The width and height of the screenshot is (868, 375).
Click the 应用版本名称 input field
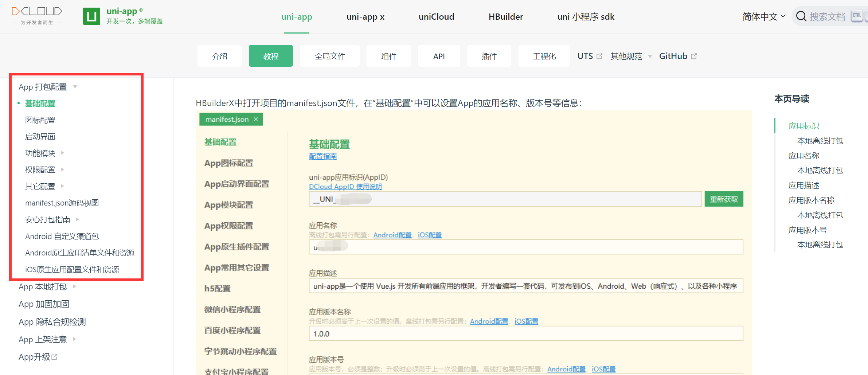pyautogui.click(x=525, y=334)
